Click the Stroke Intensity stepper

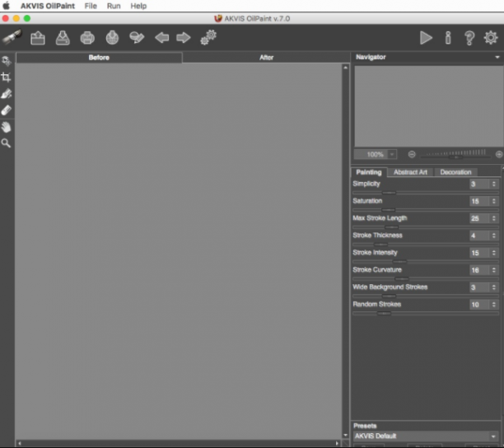tap(494, 253)
